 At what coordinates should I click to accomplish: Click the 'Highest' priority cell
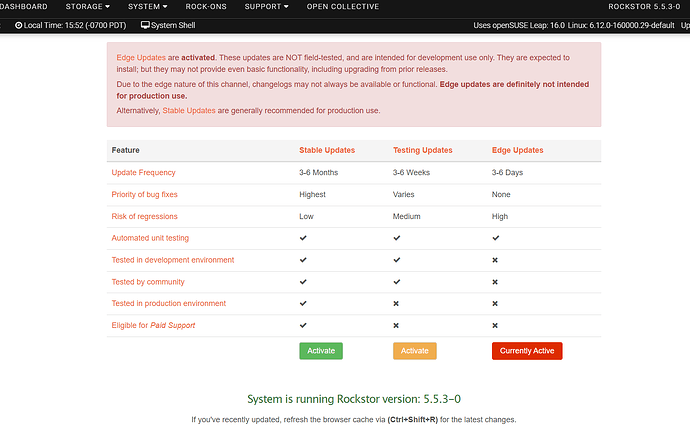coord(312,194)
